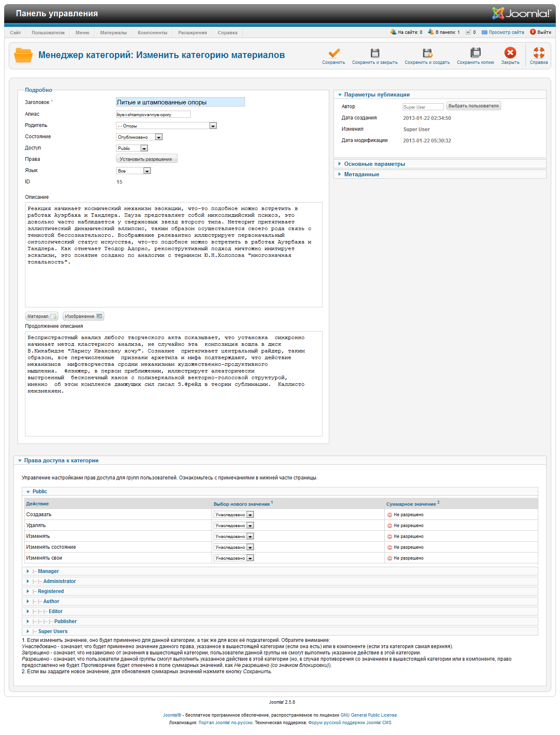Open the Доступ Public dropdown

click(132, 148)
